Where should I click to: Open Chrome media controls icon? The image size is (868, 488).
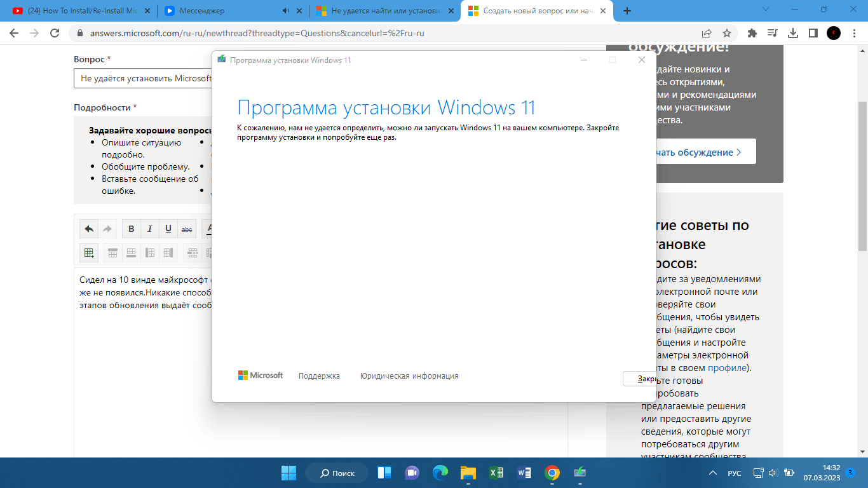(773, 33)
